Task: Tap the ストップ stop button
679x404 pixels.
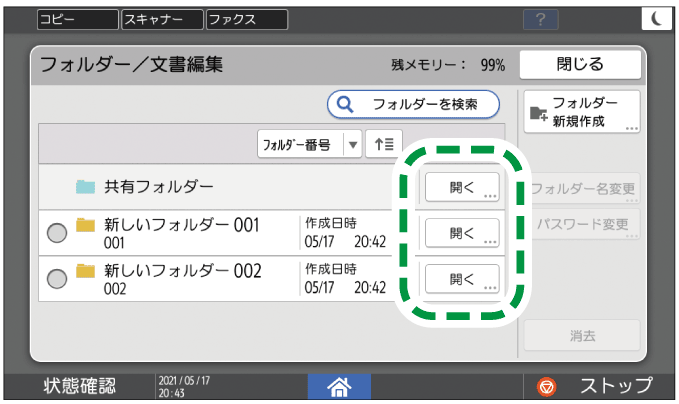Action: 598,386
